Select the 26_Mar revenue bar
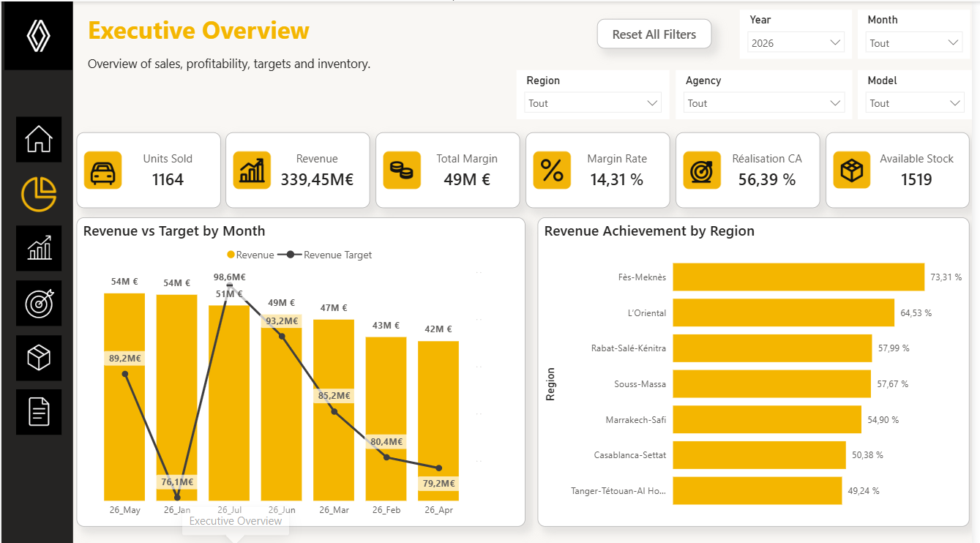 334,410
